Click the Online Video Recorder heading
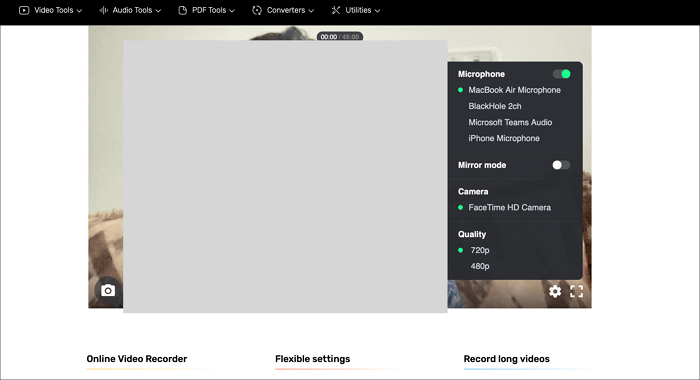This screenshot has width=700, height=380. coord(137,359)
